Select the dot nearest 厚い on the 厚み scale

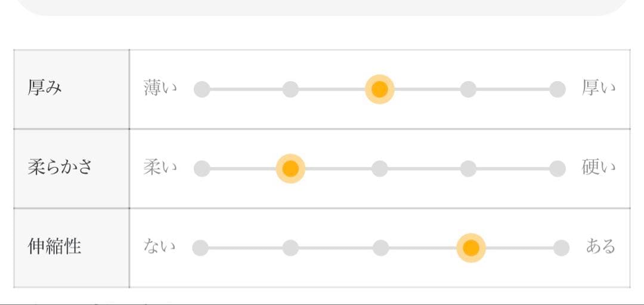(557, 90)
